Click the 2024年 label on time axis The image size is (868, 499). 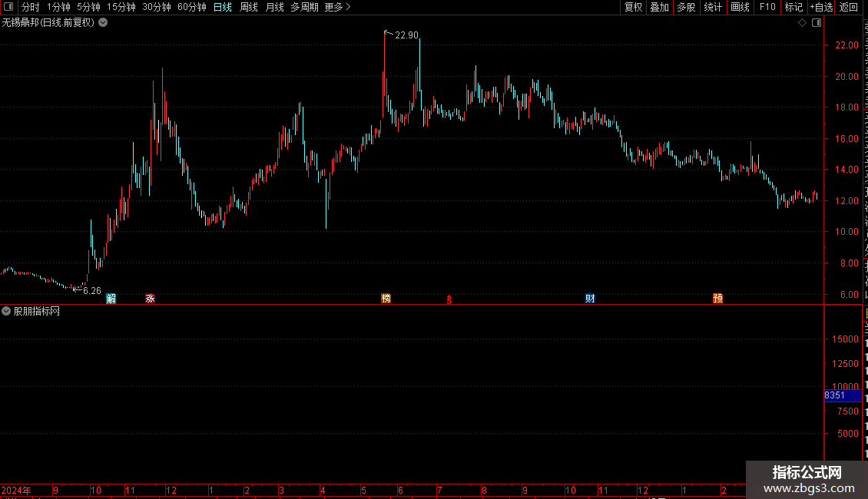pyautogui.click(x=16, y=491)
